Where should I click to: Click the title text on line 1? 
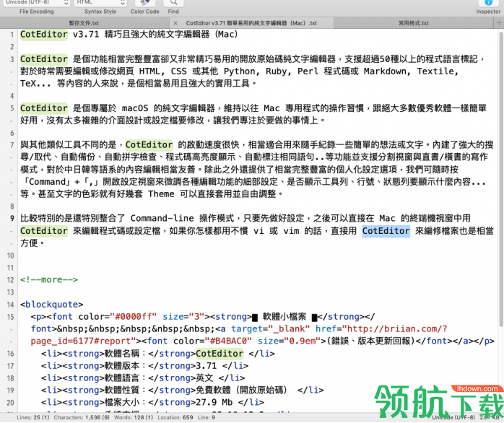coord(129,35)
